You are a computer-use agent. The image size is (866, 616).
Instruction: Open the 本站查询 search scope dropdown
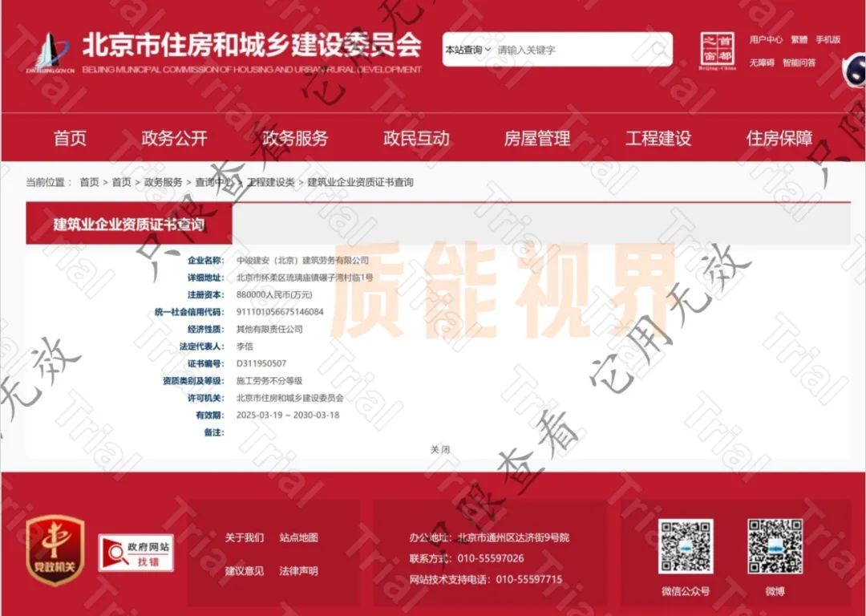(x=467, y=50)
